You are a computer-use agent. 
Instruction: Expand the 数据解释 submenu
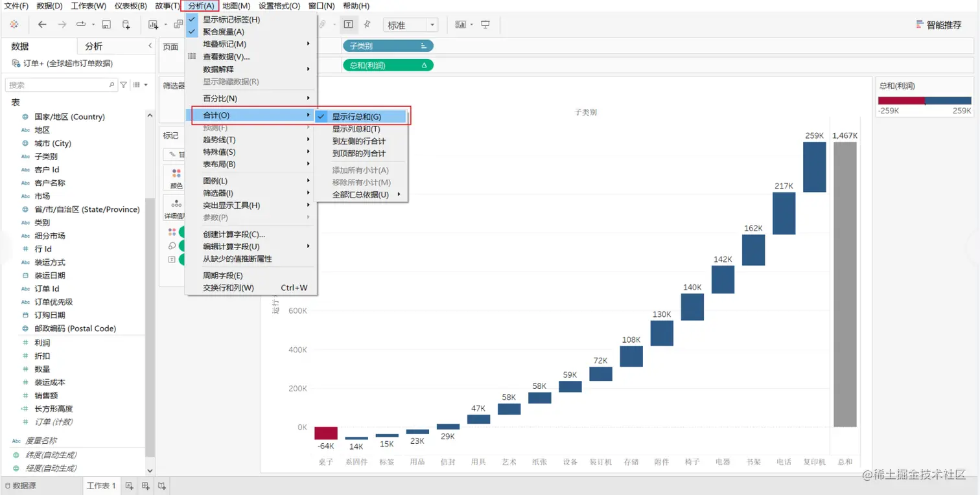pos(251,69)
